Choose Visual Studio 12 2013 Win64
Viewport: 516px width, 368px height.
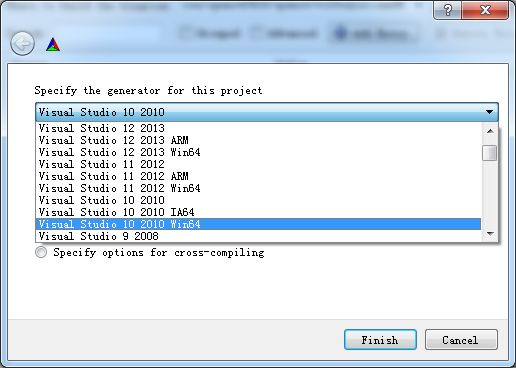258,152
